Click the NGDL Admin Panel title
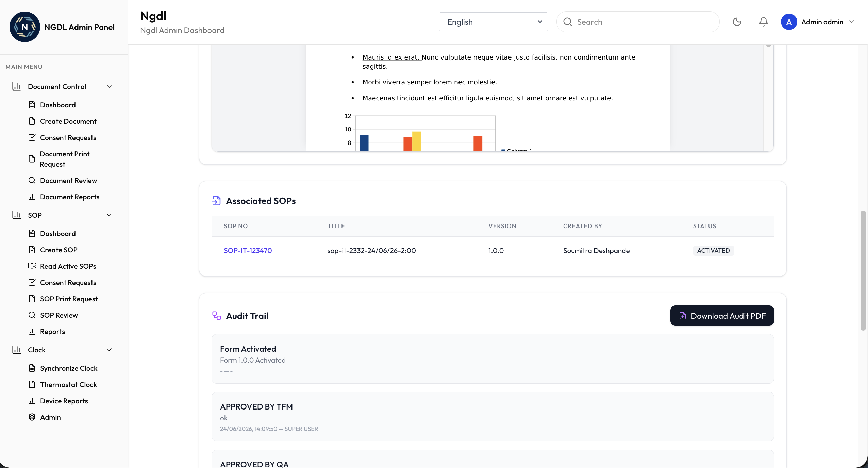868x468 pixels. (79, 27)
